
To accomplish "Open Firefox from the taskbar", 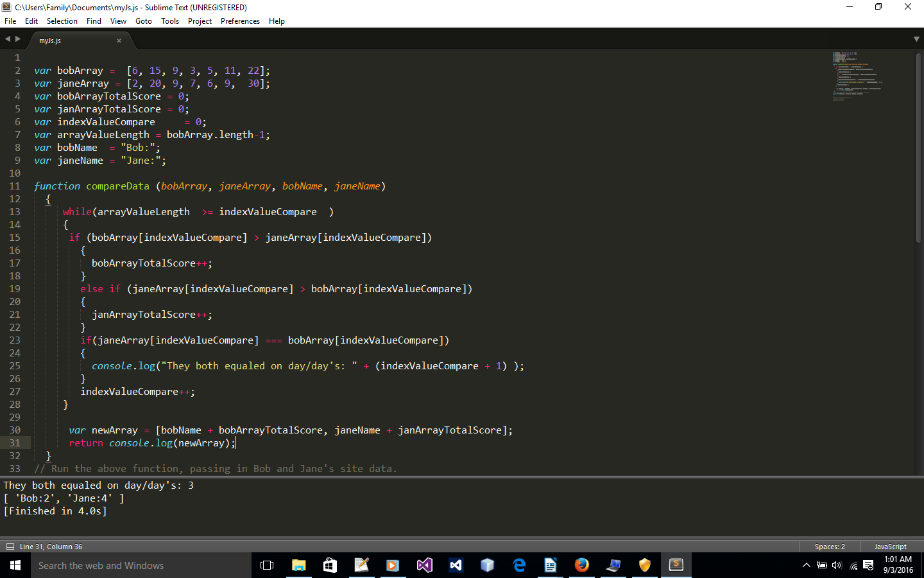I will [581, 565].
